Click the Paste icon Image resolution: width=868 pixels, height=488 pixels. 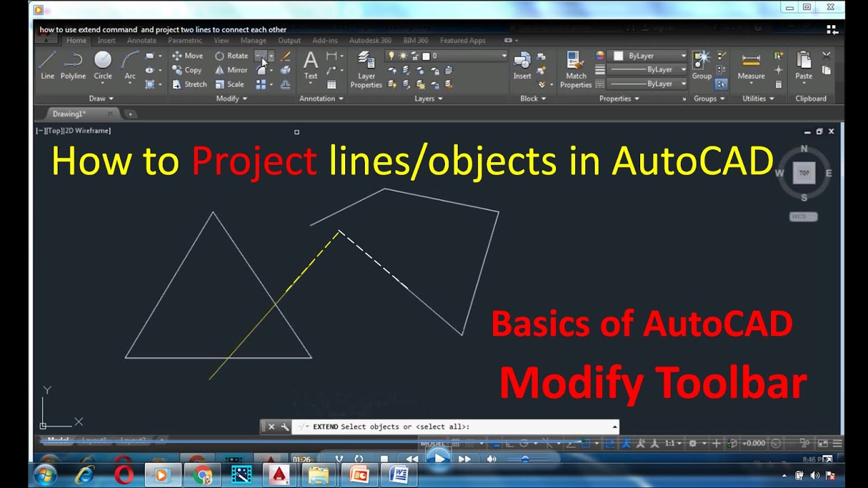[804, 66]
